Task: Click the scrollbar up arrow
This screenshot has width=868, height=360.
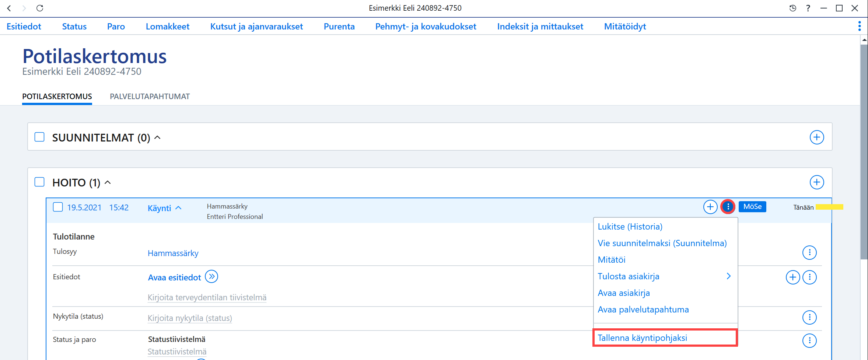Action: (x=864, y=39)
